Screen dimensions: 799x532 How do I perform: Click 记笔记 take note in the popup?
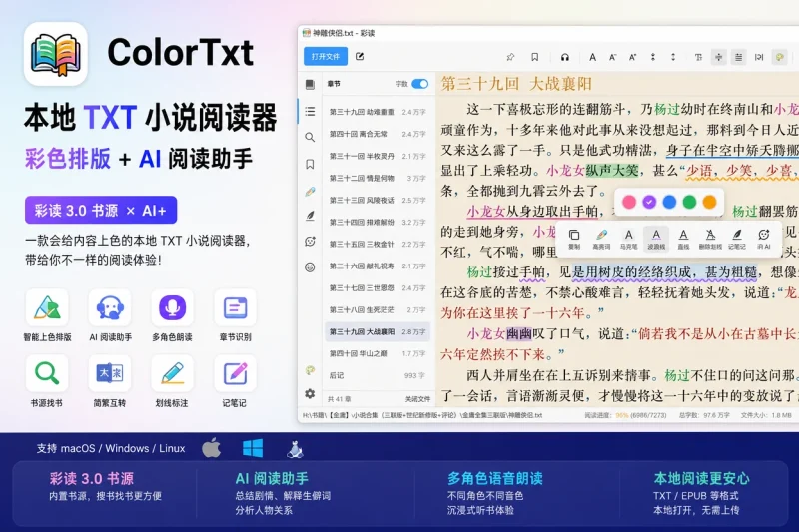click(x=737, y=239)
